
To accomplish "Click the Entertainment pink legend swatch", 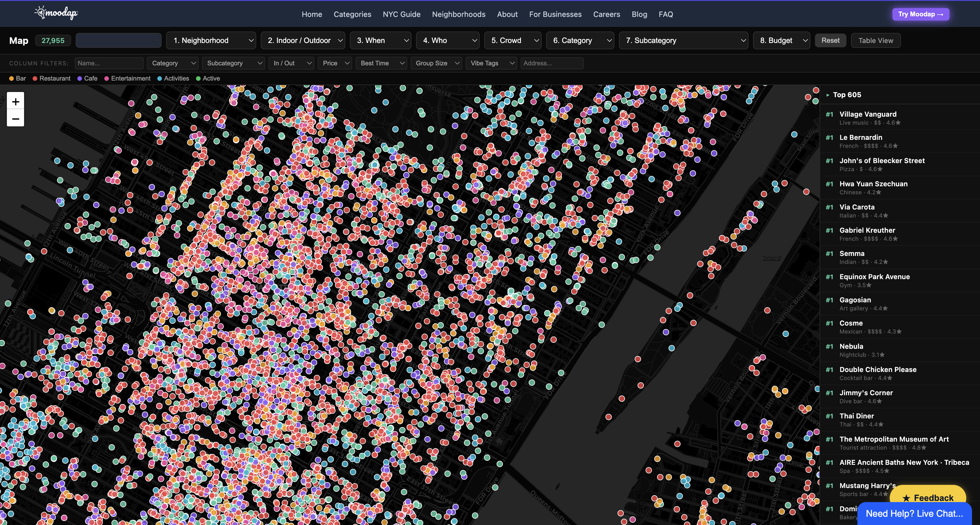I will [x=107, y=78].
